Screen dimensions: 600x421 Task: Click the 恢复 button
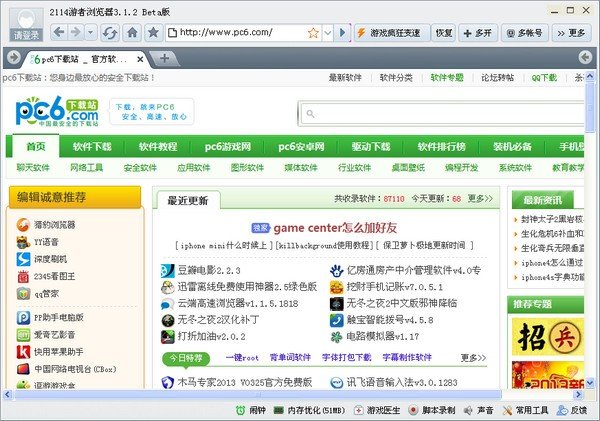click(444, 33)
